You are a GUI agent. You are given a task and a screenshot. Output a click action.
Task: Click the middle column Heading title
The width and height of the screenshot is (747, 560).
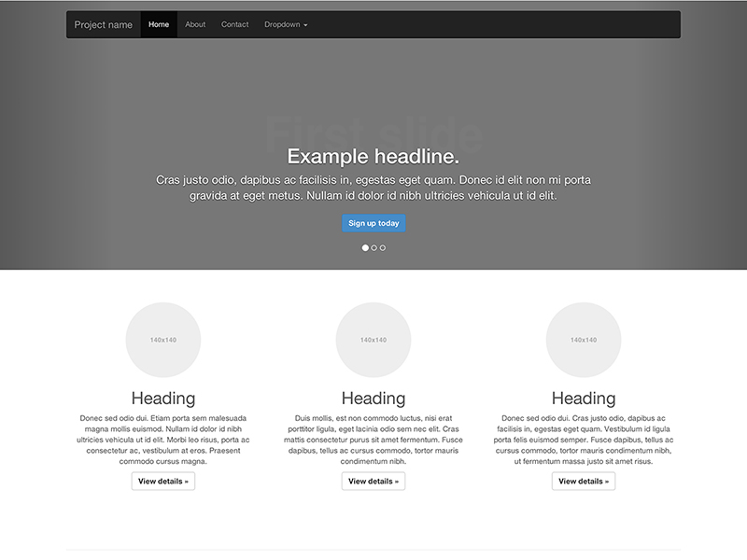coord(373,398)
